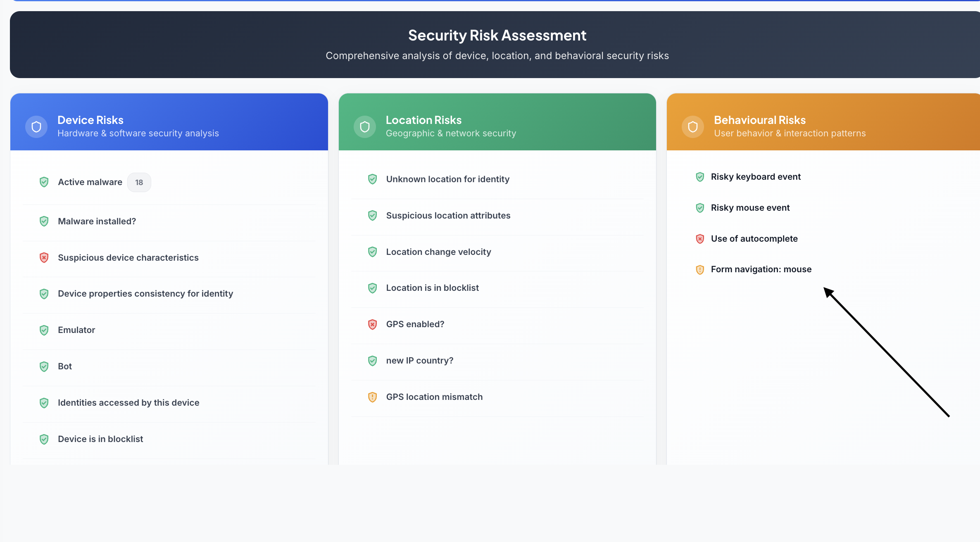The height and width of the screenshot is (542, 980).
Task: Click green shield next to Active malware
Action: coord(44,182)
